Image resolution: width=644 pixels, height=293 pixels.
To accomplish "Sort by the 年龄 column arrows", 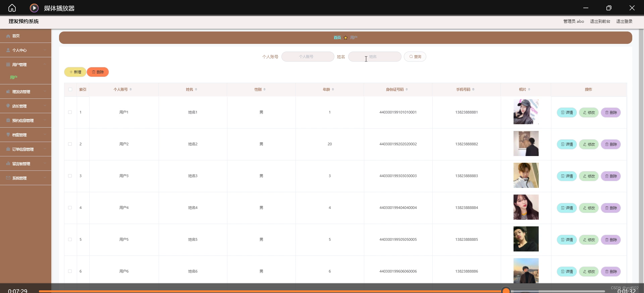I will (x=333, y=89).
